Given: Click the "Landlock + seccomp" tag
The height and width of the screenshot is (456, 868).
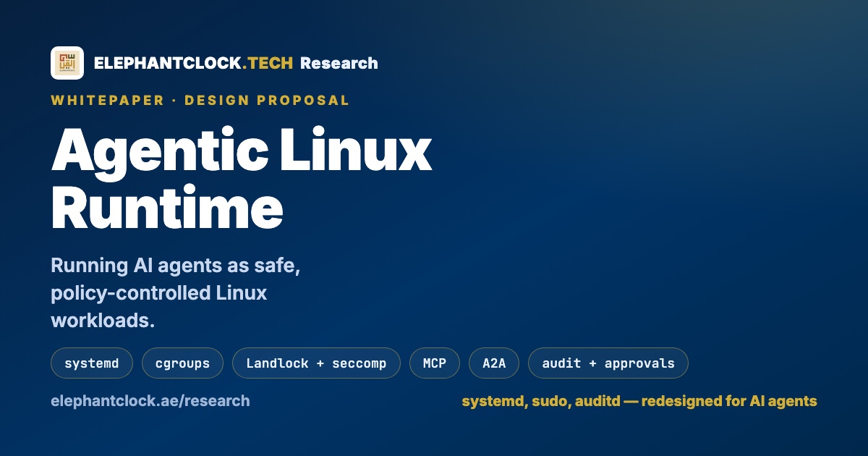Looking at the screenshot, I should click(x=316, y=363).
